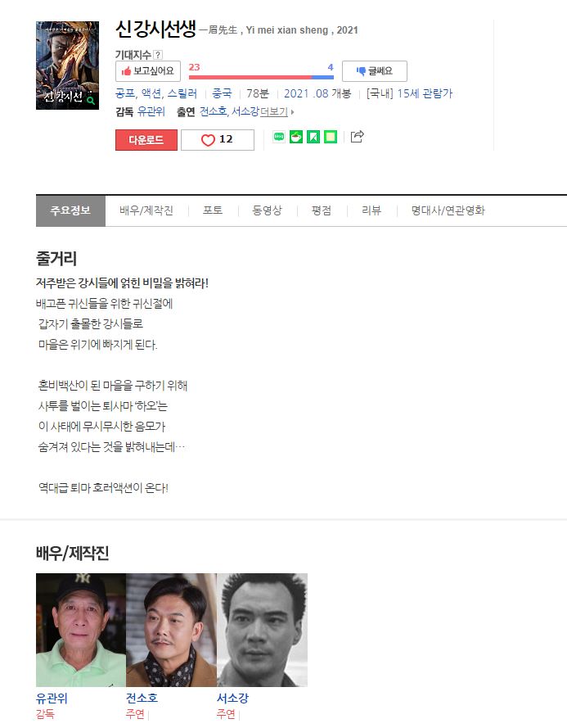Open 전소호 actor photo thumbnail
Screen dimensions: 567x728
point(171,630)
